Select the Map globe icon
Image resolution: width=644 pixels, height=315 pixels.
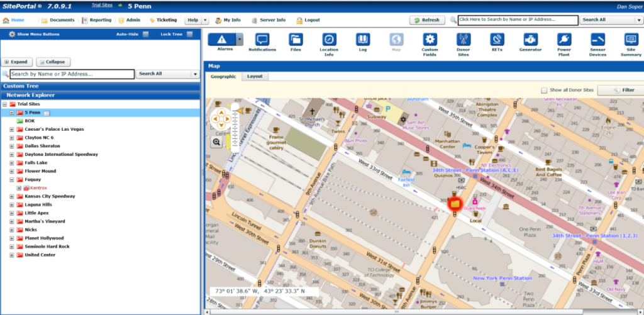click(396, 40)
